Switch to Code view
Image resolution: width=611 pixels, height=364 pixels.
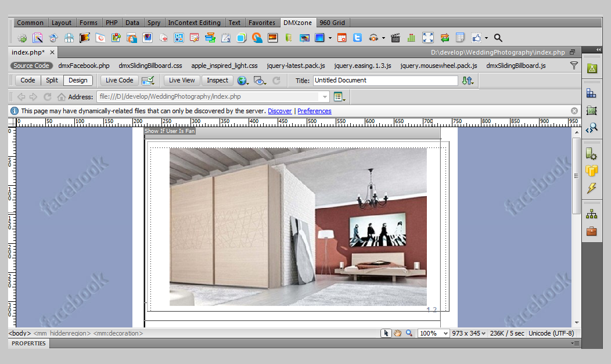[28, 80]
